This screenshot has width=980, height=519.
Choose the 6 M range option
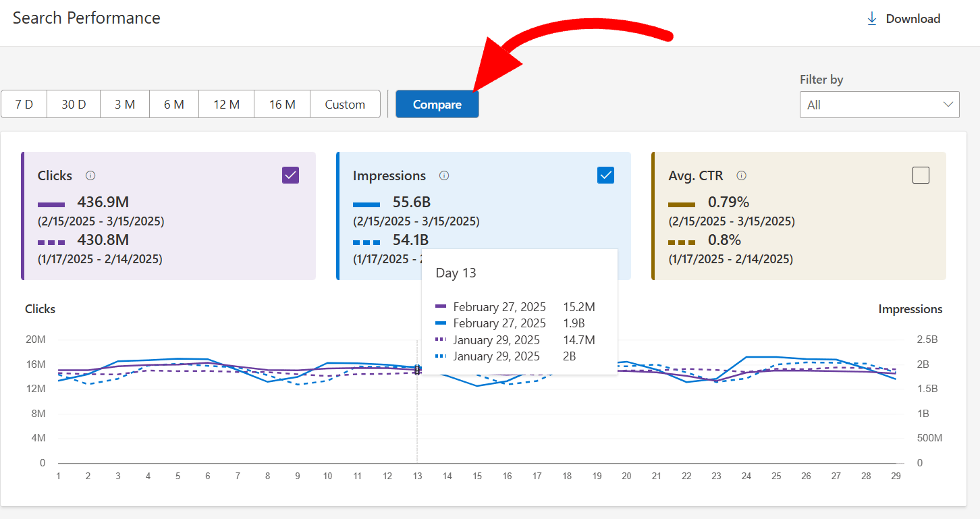click(x=173, y=104)
